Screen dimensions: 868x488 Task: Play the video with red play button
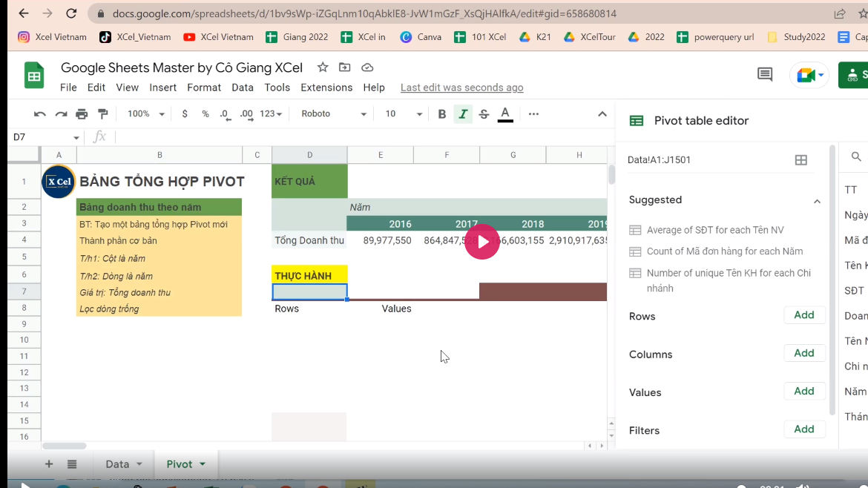click(481, 242)
